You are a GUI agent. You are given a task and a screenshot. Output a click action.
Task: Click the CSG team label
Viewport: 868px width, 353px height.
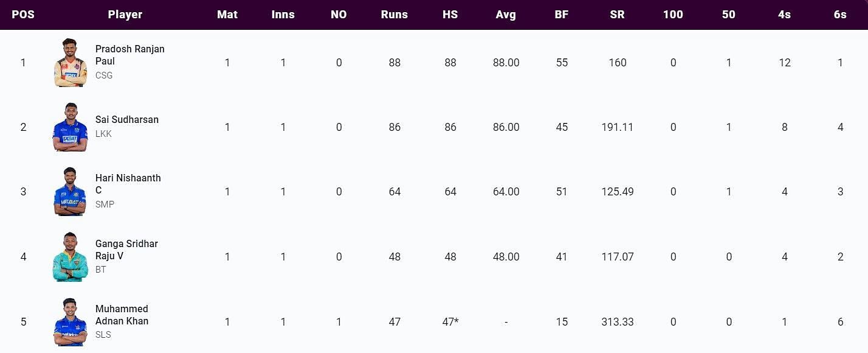(104, 75)
